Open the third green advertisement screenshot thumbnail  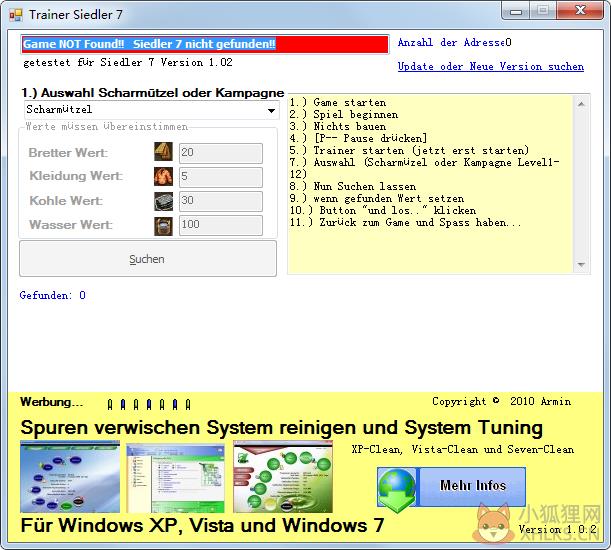coord(283,477)
